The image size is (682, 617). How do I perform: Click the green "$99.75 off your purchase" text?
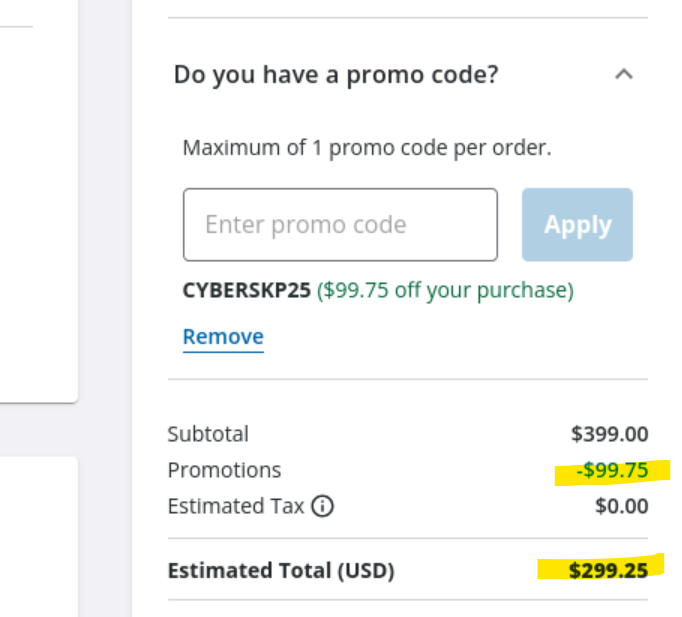(445, 291)
